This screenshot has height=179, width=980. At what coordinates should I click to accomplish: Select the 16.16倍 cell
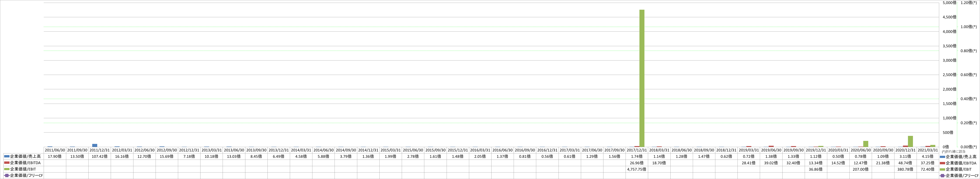tap(122, 157)
